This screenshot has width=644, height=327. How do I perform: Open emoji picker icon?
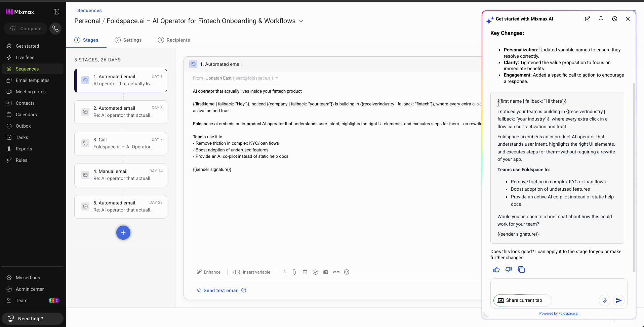click(347, 272)
